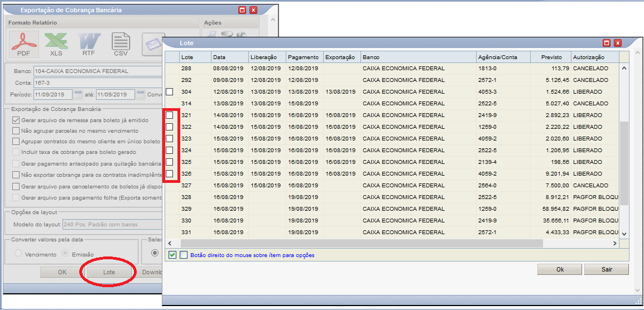This screenshot has width=644, height=310.
Task: Click the Agência/Conta cell 2572-1 of lote 331
Action: pyautogui.click(x=488, y=232)
